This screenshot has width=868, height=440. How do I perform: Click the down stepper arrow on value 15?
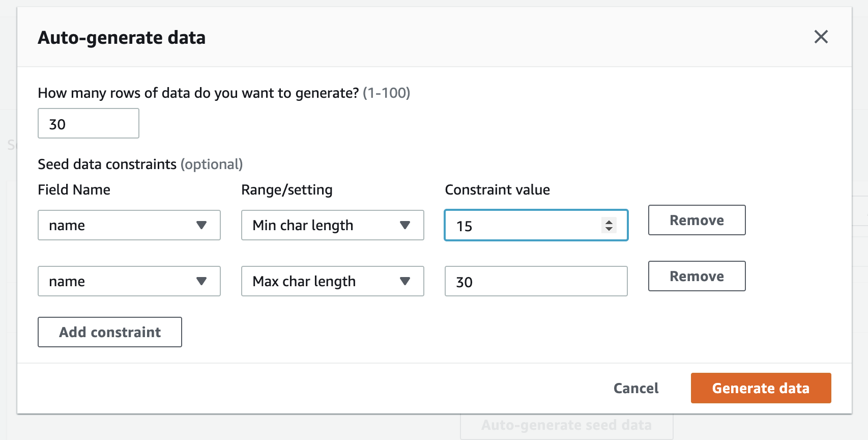pos(609,230)
